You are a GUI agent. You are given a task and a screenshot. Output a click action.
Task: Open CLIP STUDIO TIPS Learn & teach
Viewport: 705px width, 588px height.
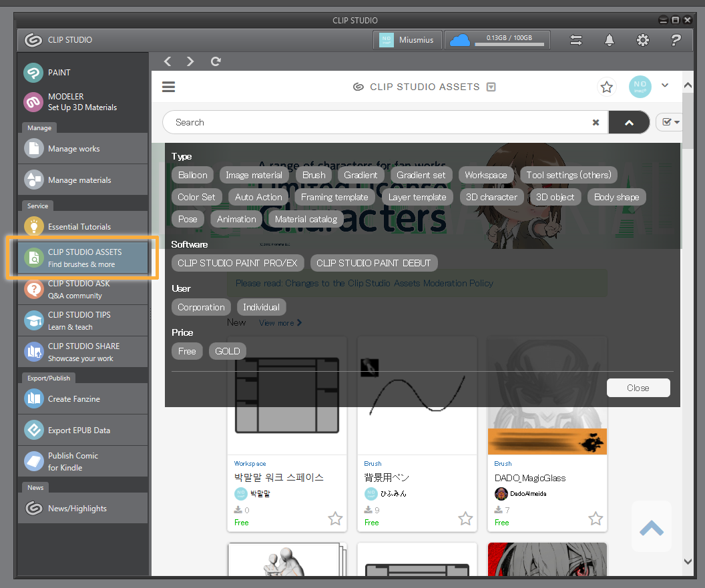tap(83, 320)
